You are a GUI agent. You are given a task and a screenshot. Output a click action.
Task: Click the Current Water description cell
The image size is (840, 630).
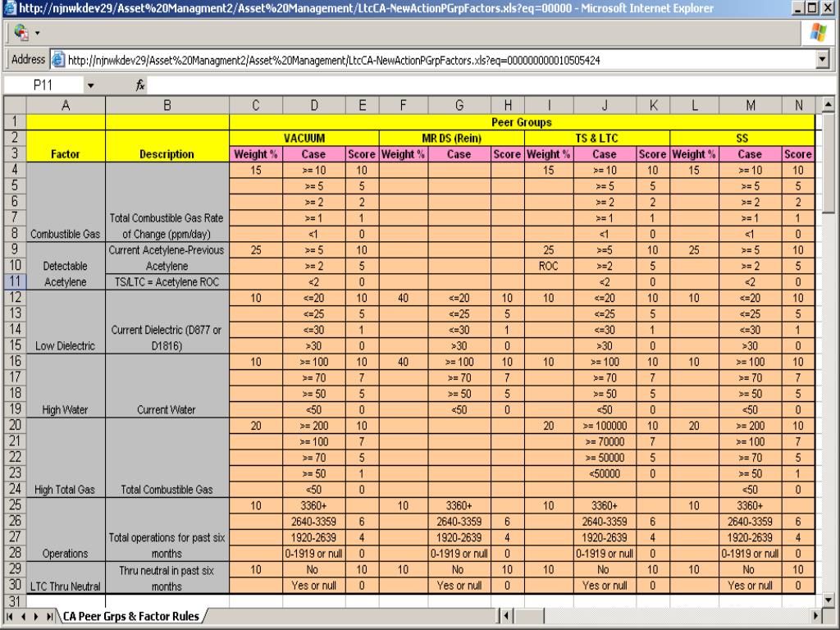167,386
